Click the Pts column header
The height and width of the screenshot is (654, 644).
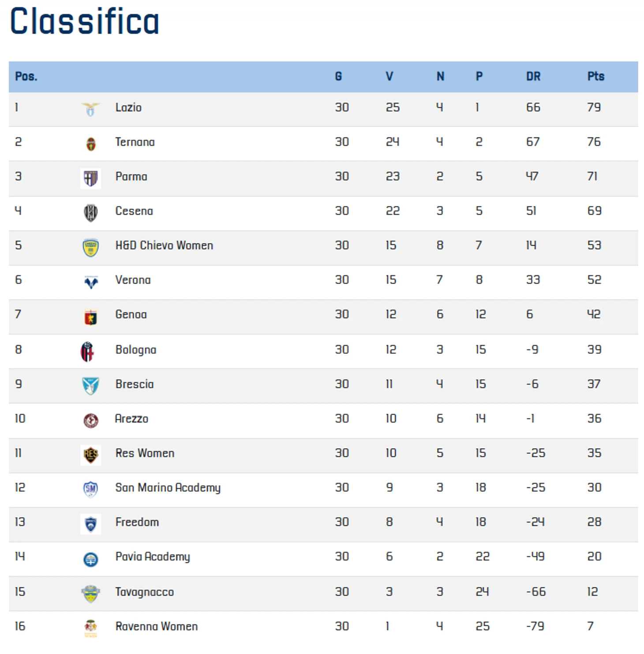click(595, 76)
